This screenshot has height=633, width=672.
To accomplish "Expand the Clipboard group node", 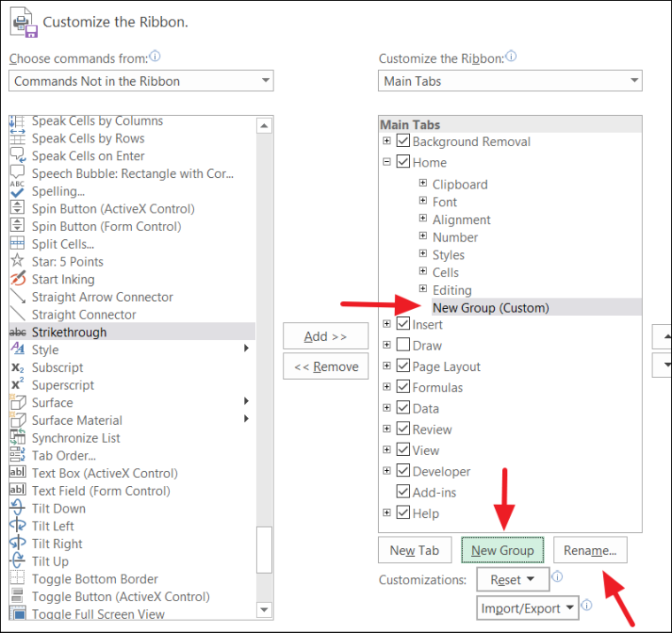I will point(422,183).
